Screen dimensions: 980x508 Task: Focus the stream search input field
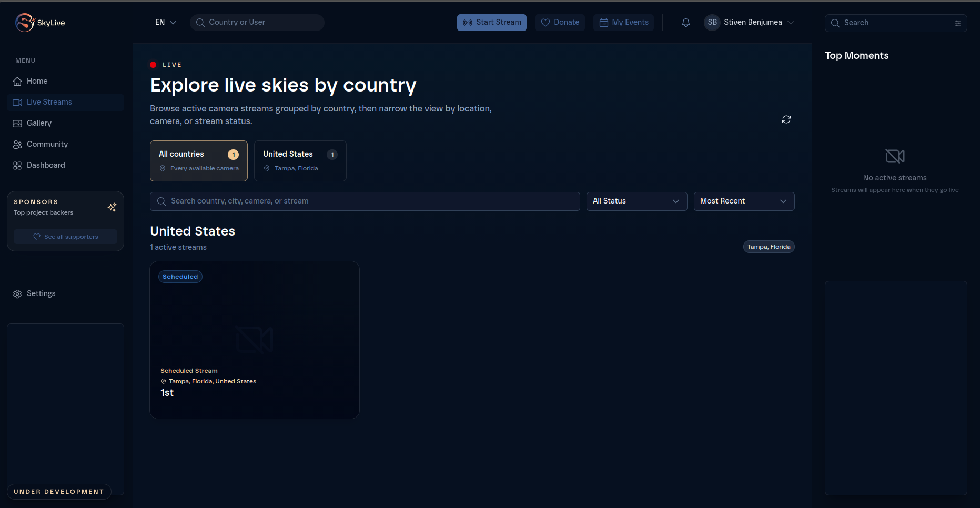point(365,201)
